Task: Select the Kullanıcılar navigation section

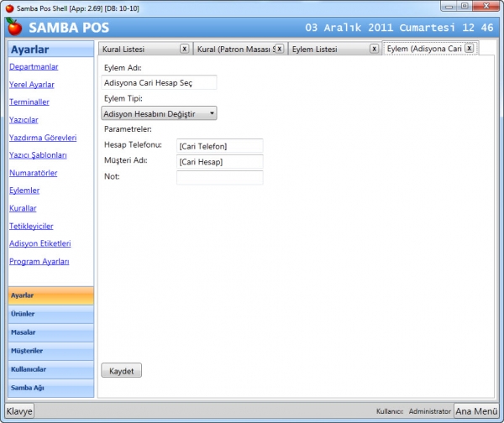Action: pyautogui.click(x=51, y=369)
